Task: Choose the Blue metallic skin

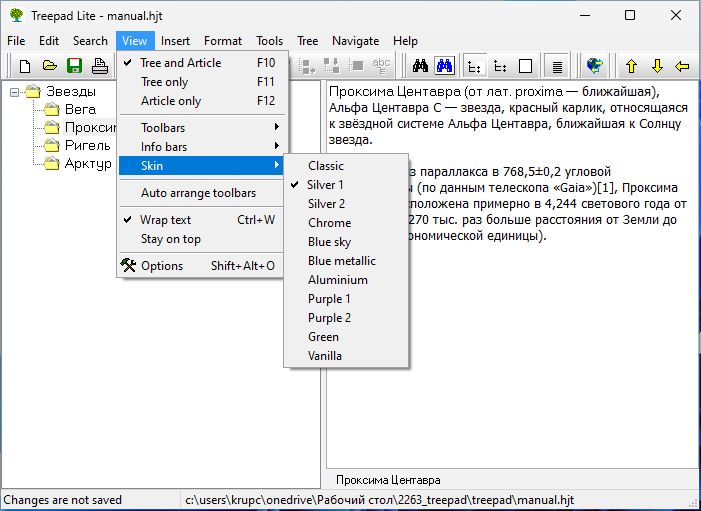Action: point(346,261)
